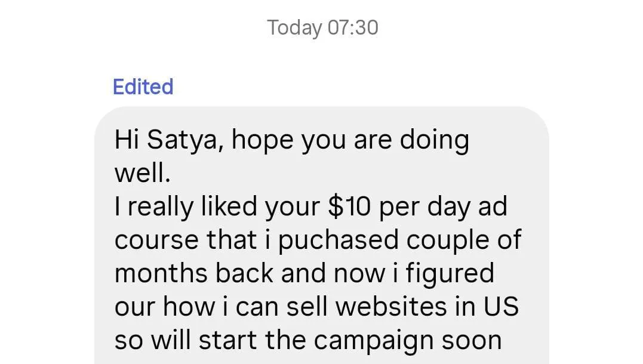643x364 pixels.
Task: Open the blue Edited label above message
Action: pos(143,87)
